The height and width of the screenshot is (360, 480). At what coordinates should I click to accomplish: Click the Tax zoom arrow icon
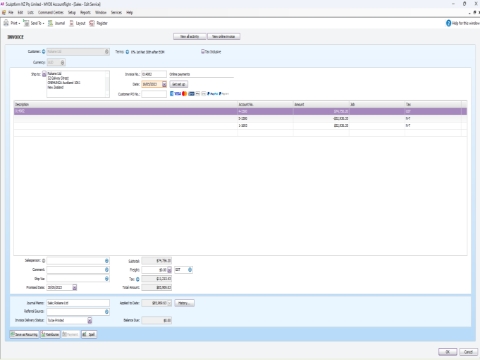(137, 279)
